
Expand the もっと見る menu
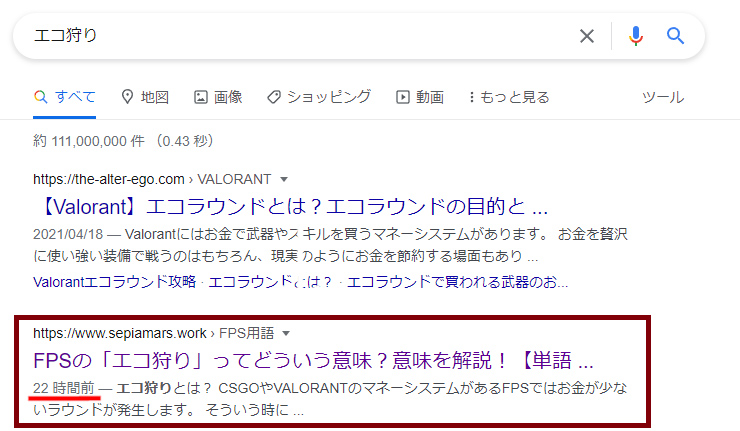coord(509,97)
